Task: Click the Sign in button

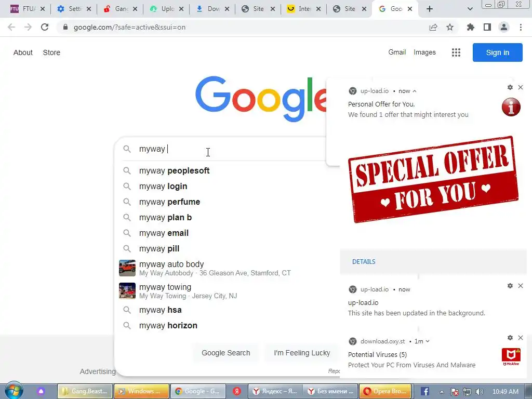Action: (x=497, y=52)
